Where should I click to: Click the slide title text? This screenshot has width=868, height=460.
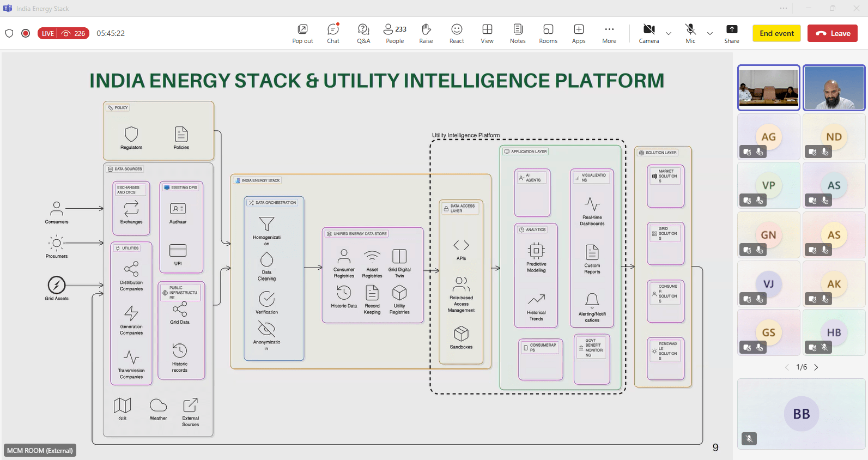[377, 81]
